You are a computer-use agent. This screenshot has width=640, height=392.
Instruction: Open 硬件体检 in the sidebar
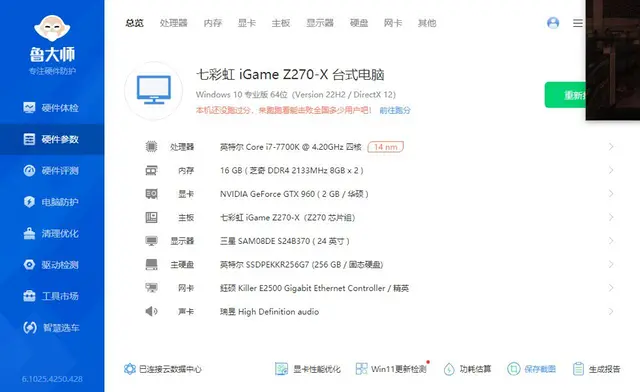(x=52, y=108)
